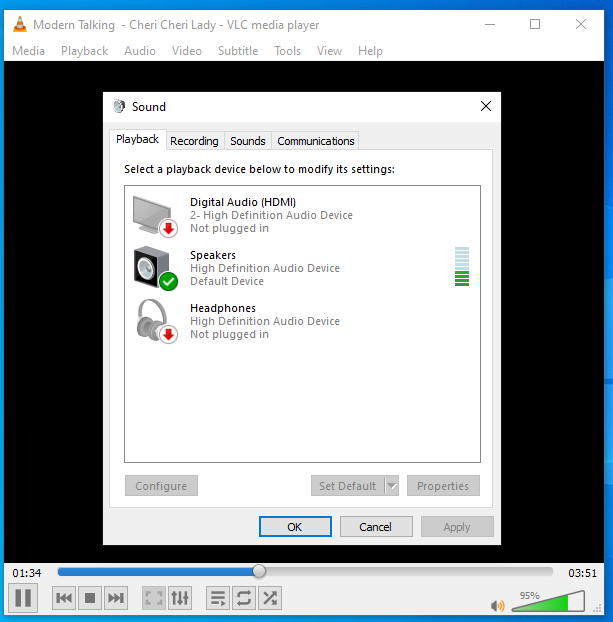Maximize the VLC window

[x=535, y=24]
